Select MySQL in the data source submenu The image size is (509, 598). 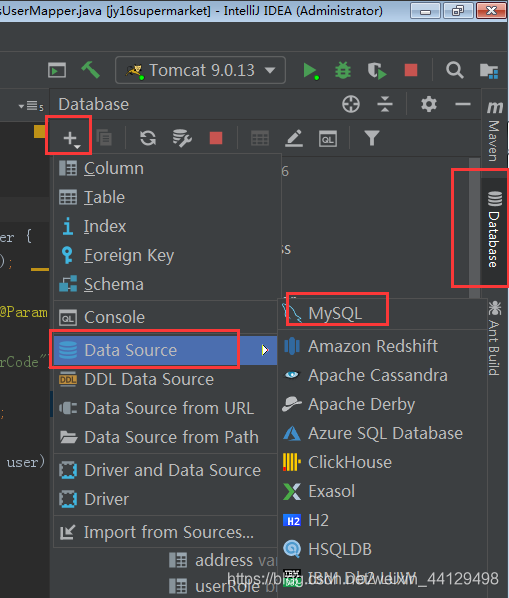[x=382, y=313]
